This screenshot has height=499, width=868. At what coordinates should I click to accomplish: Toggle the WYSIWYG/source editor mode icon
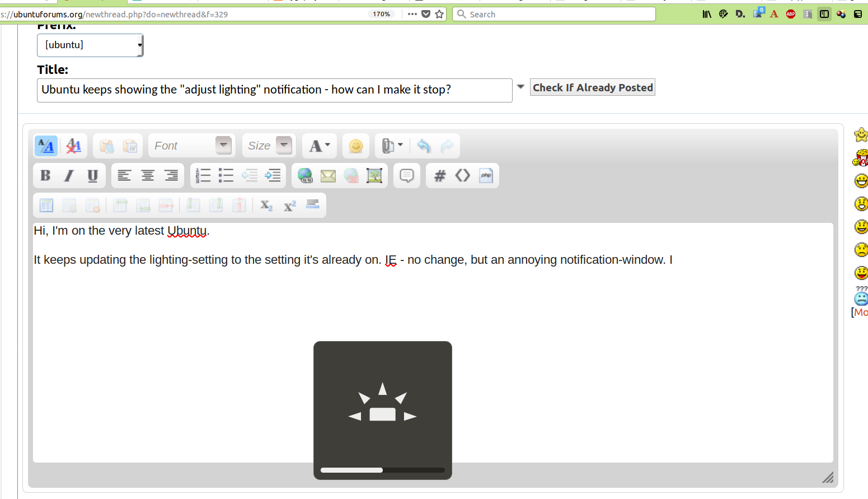click(x=46, y=146)
